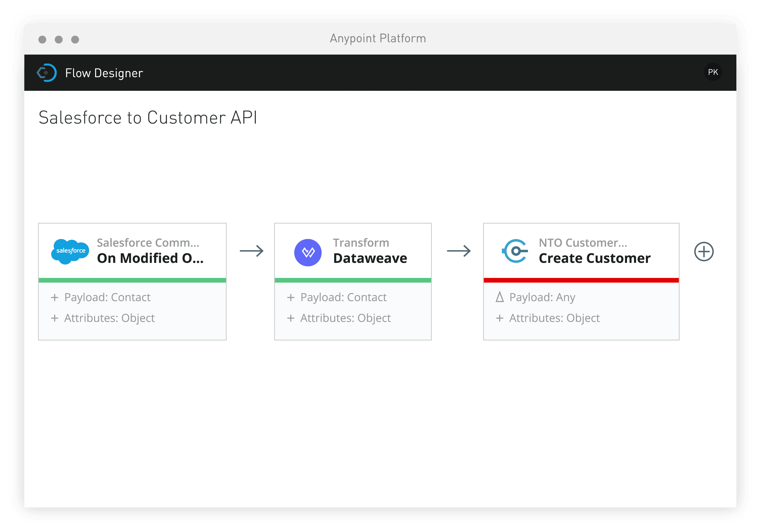Expand Payload: Contact in Transform card

[x=291, y=297]
